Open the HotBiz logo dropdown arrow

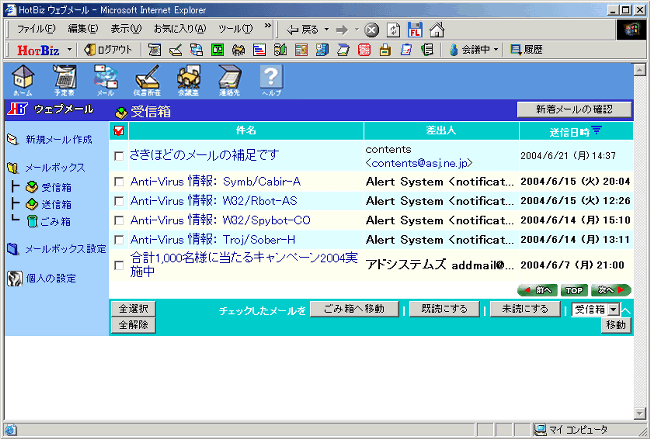(69, 50)
